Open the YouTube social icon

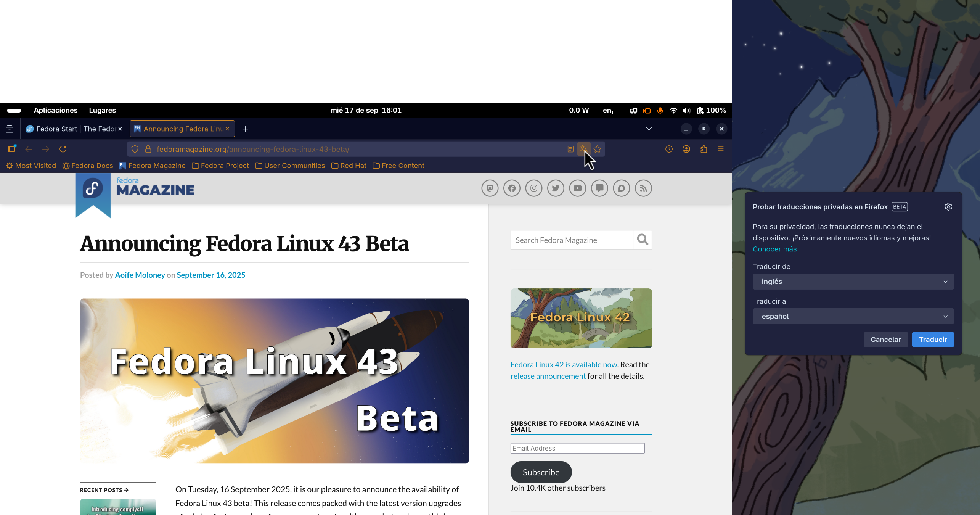[577, 188]
